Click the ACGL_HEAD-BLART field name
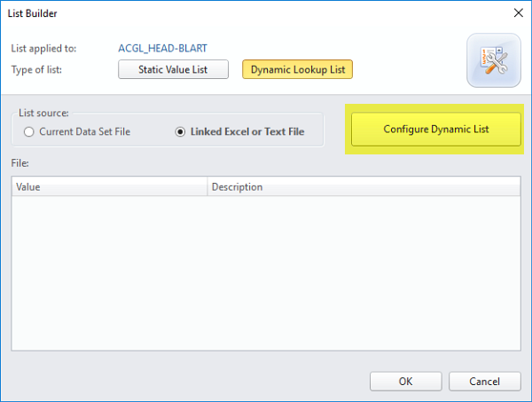 coord(162,48)
